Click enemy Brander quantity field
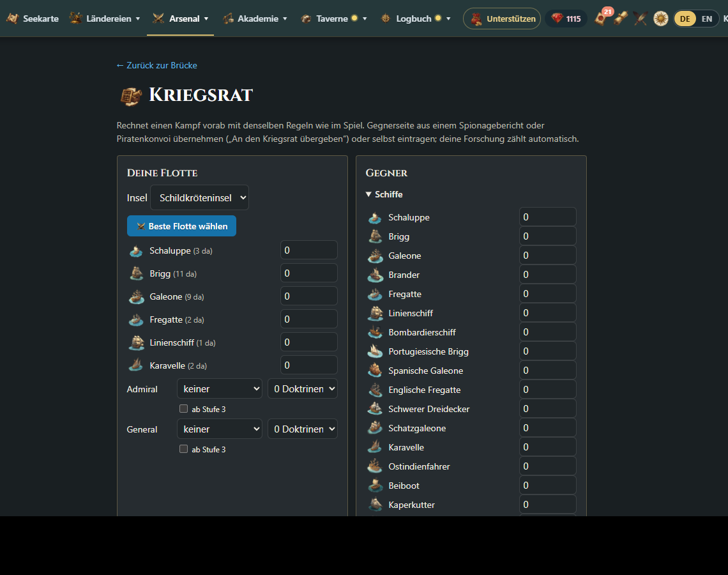The width and height of the screenshot is (728, 575). point(548,275)
